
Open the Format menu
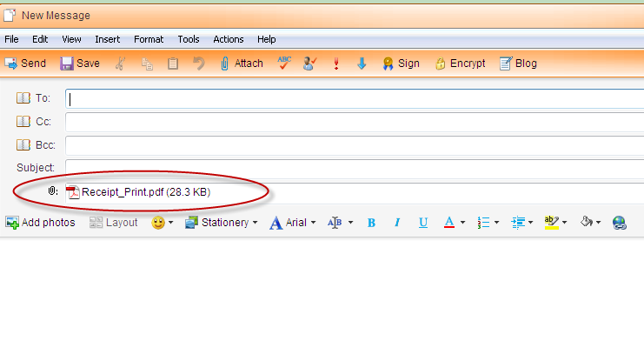(x=149, y=39)
